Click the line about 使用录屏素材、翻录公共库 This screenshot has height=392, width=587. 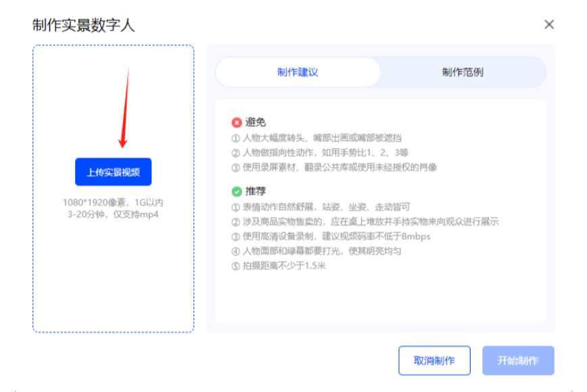(334, 167)
